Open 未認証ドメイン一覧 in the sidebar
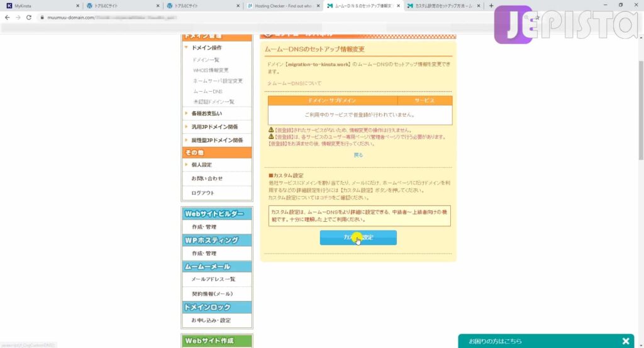This screenshot has height=348, width=644. tap(214, 102)
